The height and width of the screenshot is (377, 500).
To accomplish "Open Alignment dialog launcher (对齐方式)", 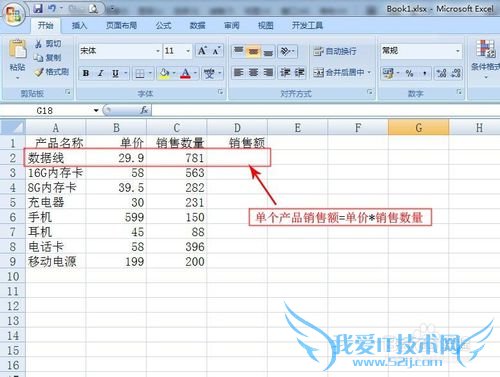I will pos(370,92).
